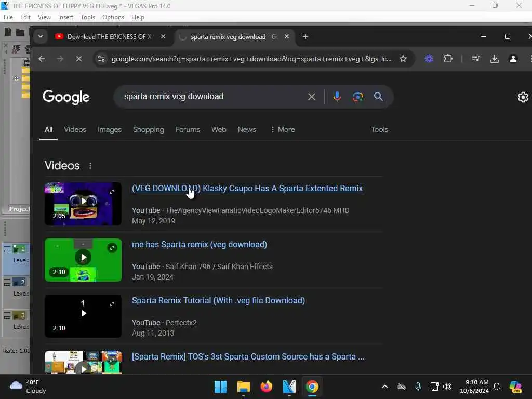
Task: Click the Google search text field
Action: (210, 97)
